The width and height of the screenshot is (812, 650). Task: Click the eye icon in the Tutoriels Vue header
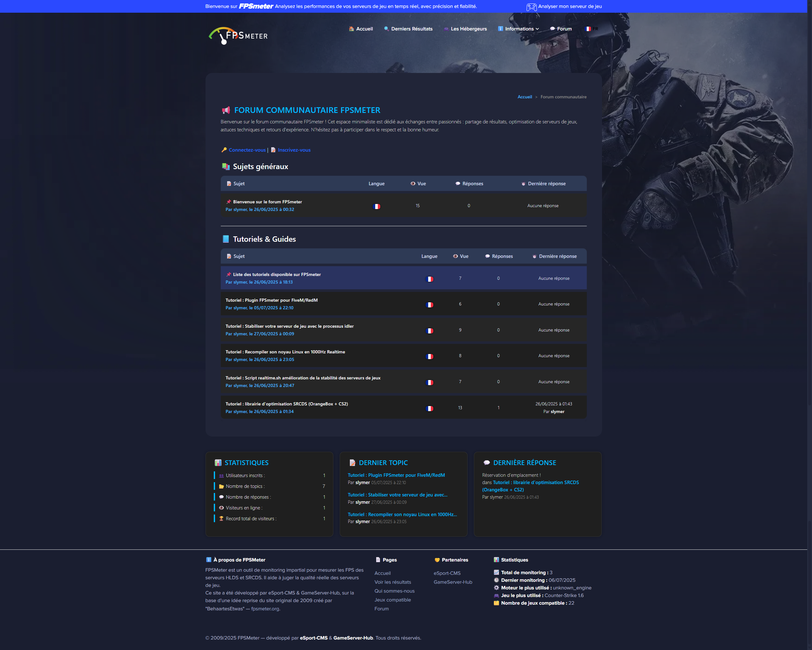455,256
